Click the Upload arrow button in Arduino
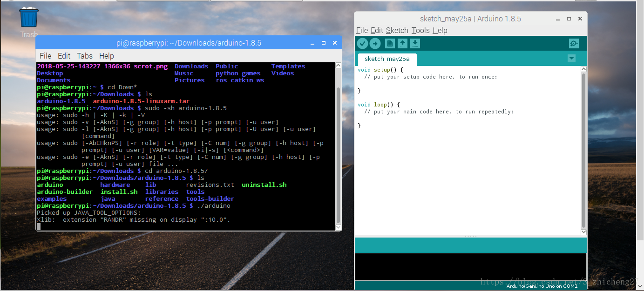 [375, 43]
